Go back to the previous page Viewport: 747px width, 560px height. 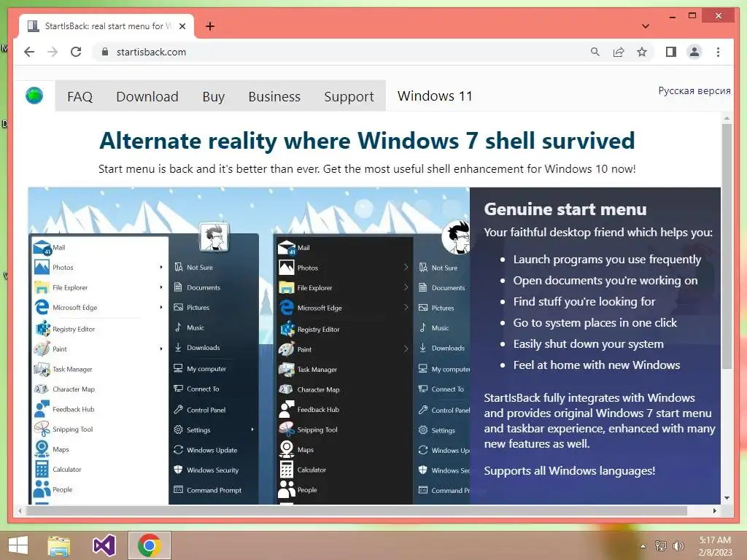(x=29, y=52)
